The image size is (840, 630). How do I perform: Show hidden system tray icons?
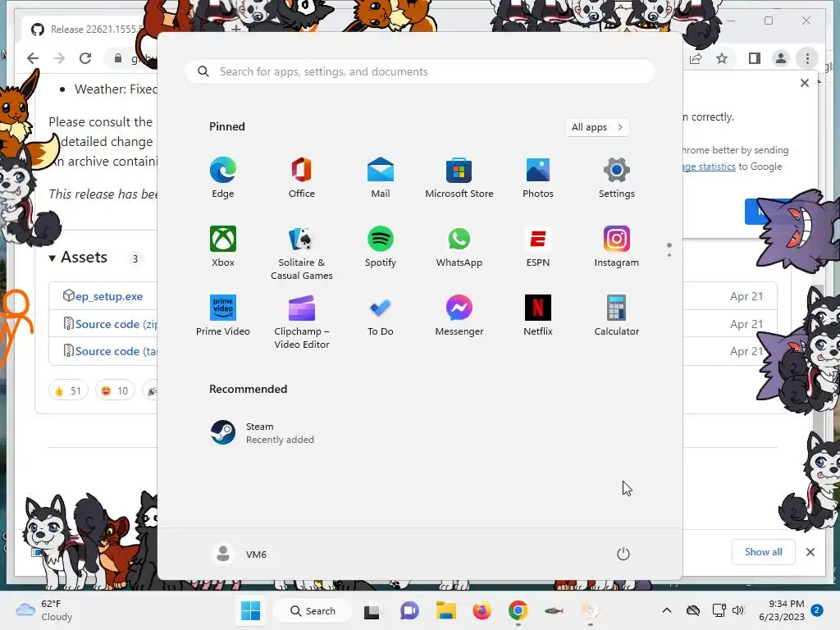(x=666, y=610)
